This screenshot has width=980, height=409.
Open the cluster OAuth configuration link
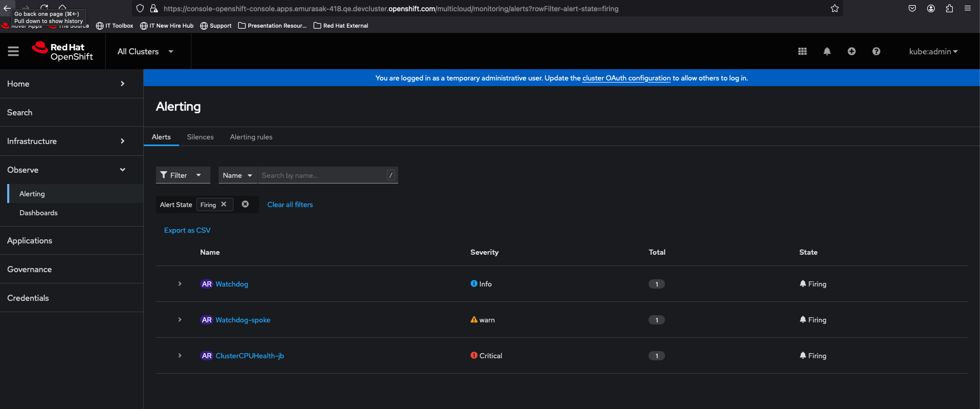(626, 78)
